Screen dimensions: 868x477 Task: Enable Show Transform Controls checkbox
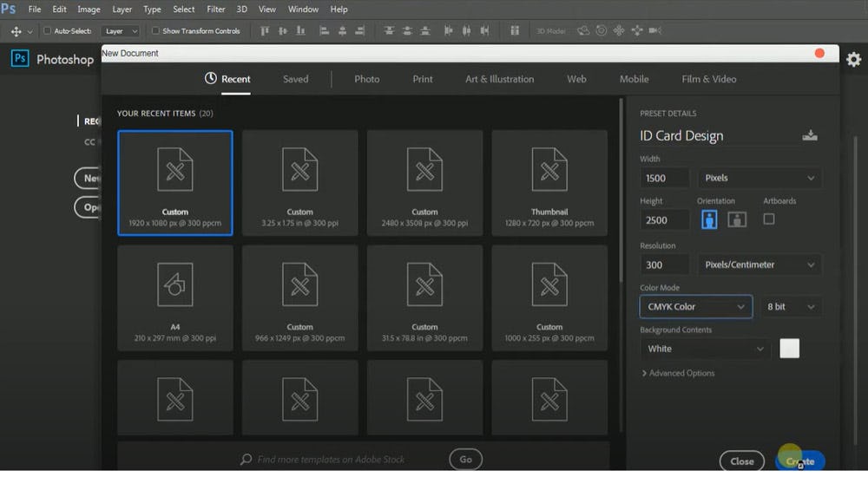click(x=155, y=31)
